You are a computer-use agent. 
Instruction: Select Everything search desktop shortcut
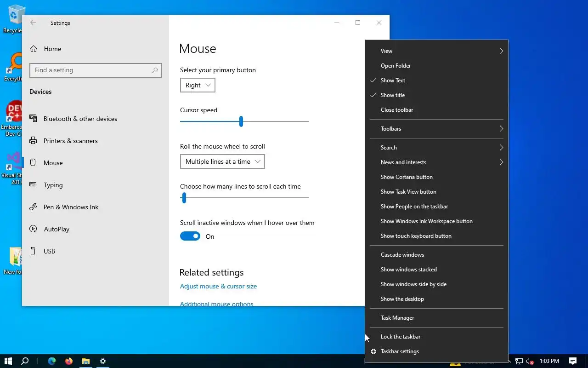[14, 68]
